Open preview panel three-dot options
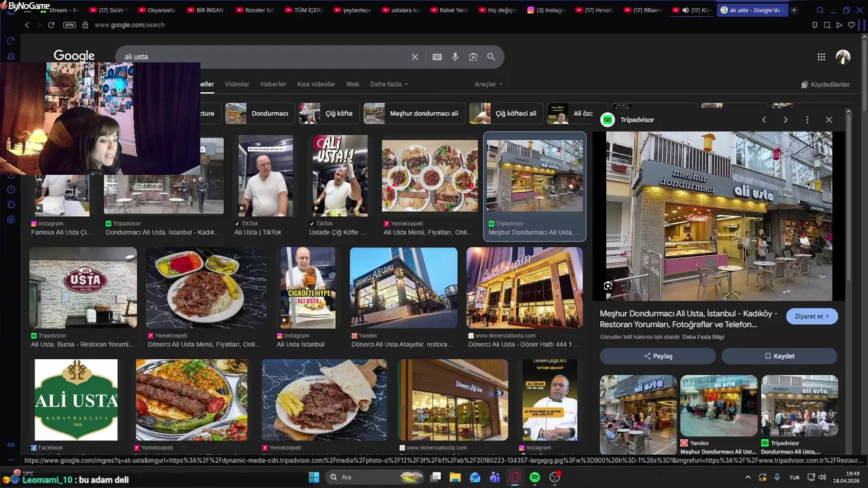 coord(807,119)
